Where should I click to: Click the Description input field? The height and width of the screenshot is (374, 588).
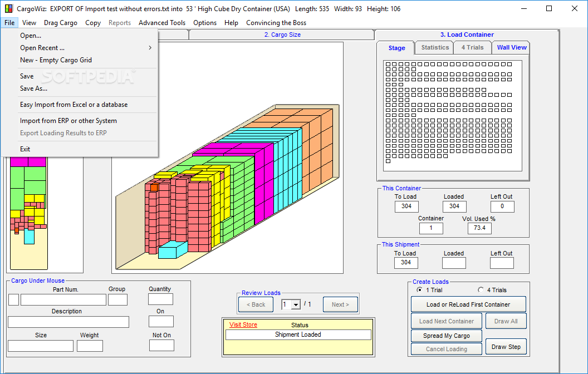(68, 322)
